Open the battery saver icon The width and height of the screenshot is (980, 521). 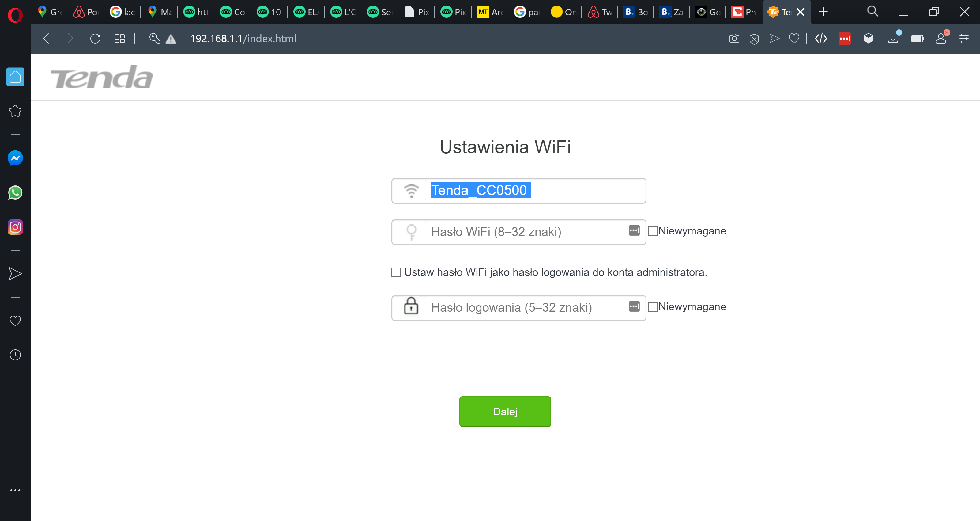coord(917,39)
